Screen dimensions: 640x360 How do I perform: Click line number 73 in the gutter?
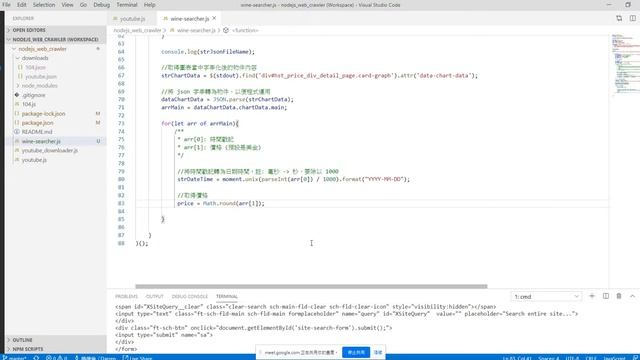[121, 123]
